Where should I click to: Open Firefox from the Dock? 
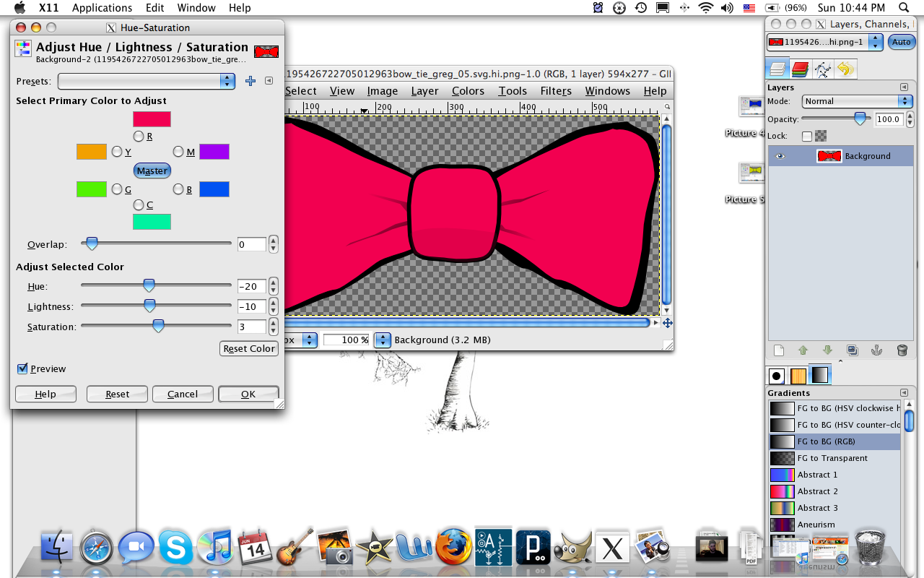pos(454,547)
